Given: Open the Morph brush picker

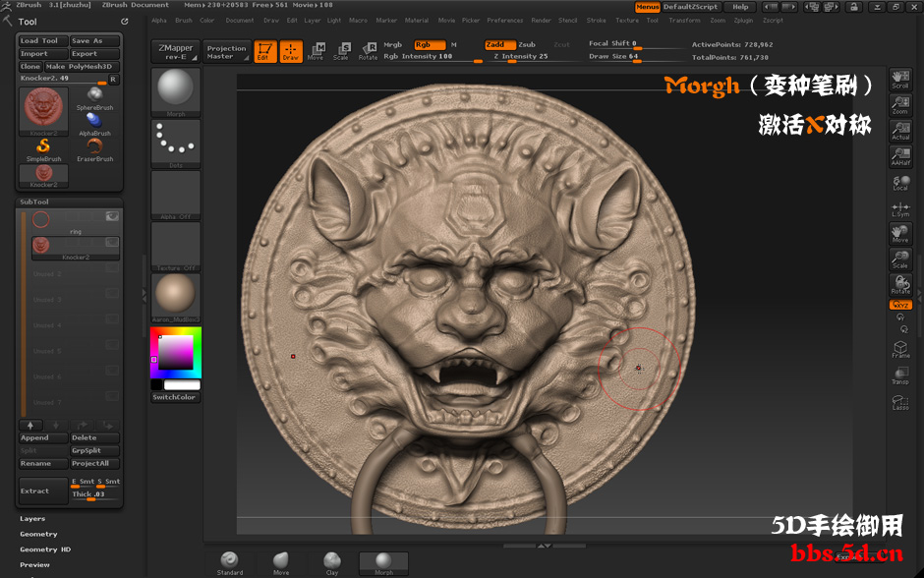Looking at the screenshot, I should pyautogui.click(x=176, y=92).
